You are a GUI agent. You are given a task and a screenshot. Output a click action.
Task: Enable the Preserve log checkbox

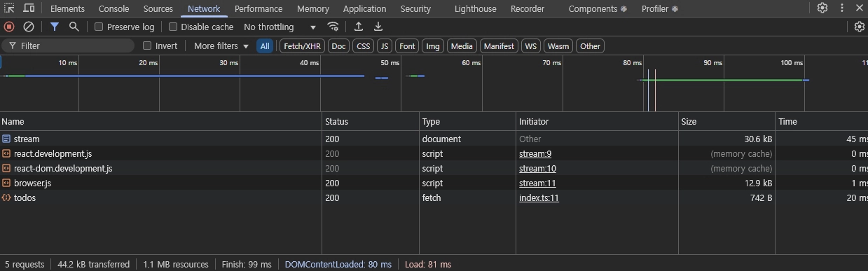(x=99, y=27)
